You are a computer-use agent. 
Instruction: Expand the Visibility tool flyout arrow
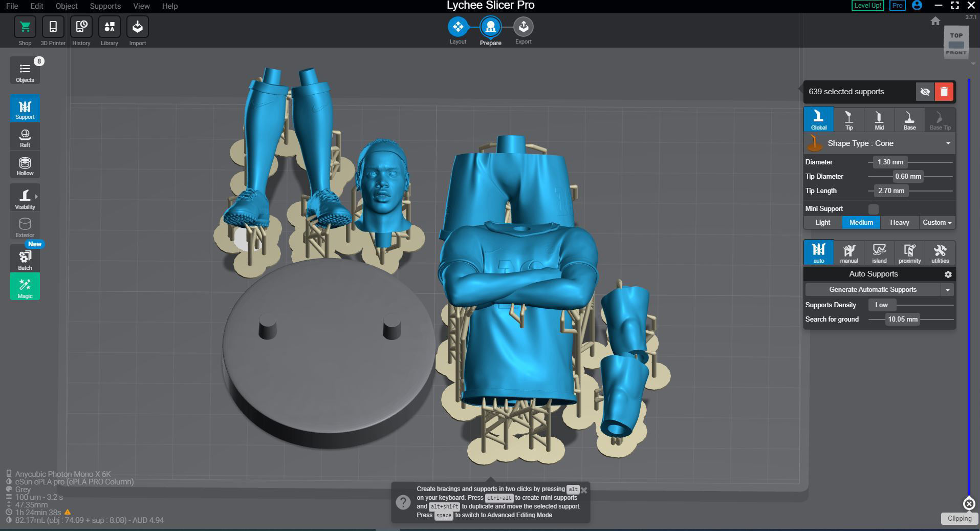pos(36,196)
